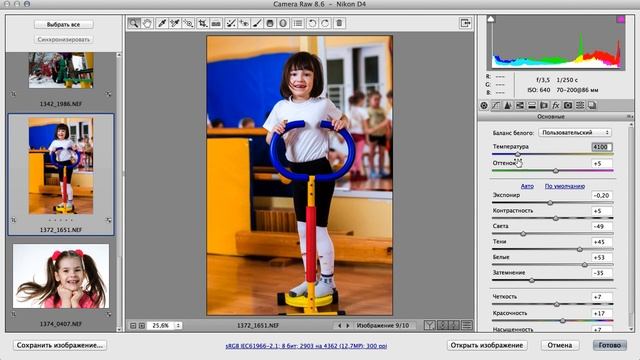Click the Тени slider handle
This screenshot has height=360, width=640.
[580, 249]
